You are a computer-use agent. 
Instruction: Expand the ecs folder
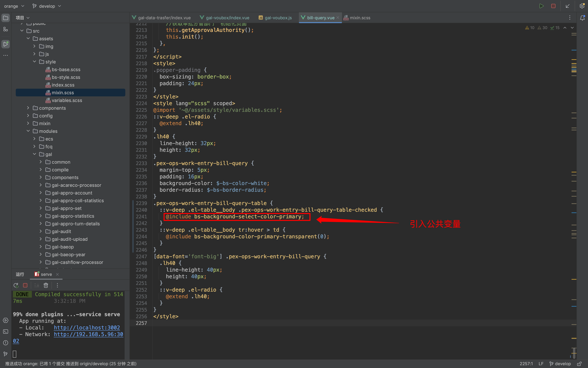pyautogui.click(x=34, y=139)
